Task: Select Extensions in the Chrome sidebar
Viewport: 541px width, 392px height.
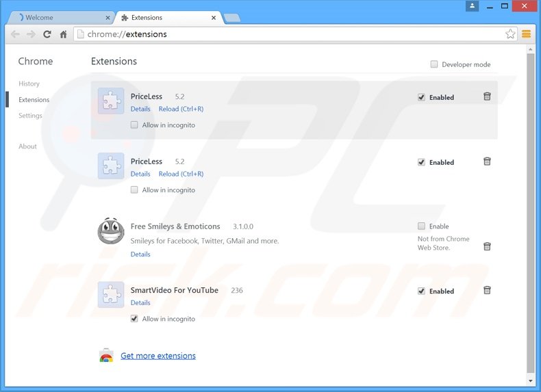Action: [34, 100]
